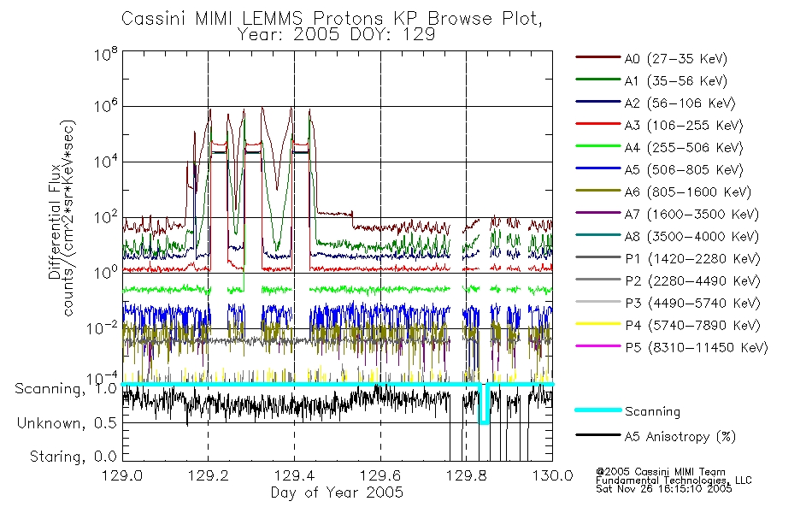812x513 pixels.
Task: Click the 129.4 x-axis tick label
Action: [294, 475]
